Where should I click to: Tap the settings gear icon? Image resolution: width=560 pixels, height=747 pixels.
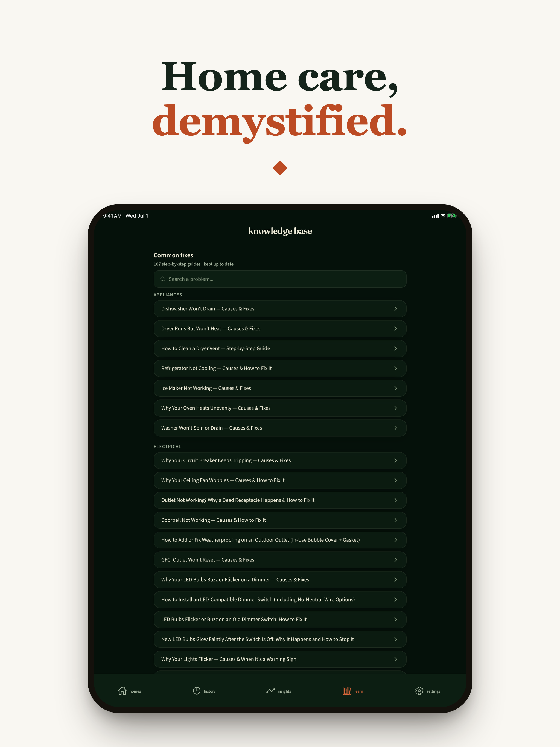coord(419,691)
